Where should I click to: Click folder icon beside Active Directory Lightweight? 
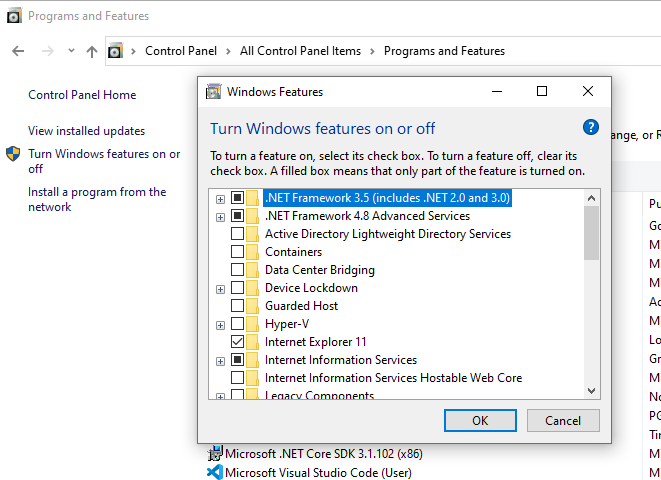pyautogui.click(x=253, y=233)
